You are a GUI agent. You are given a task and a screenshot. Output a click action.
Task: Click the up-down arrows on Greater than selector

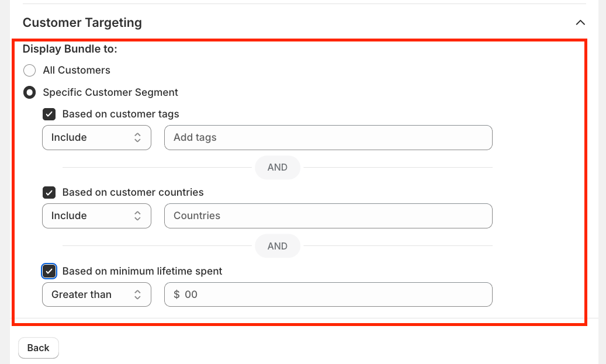click(137, 294)
